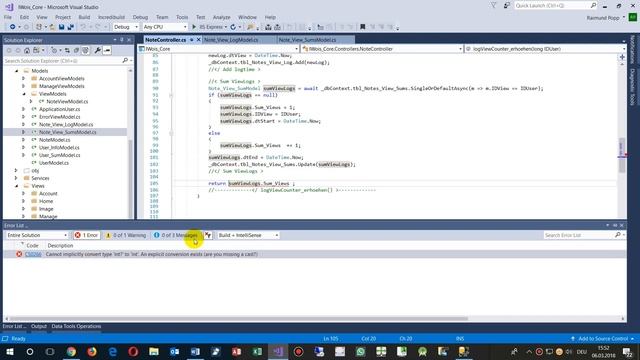Image resolution: width=640 pixels, height=360 pixels.
Task: Switch to Data Tools Operations tab
Action: click(76, 327)
